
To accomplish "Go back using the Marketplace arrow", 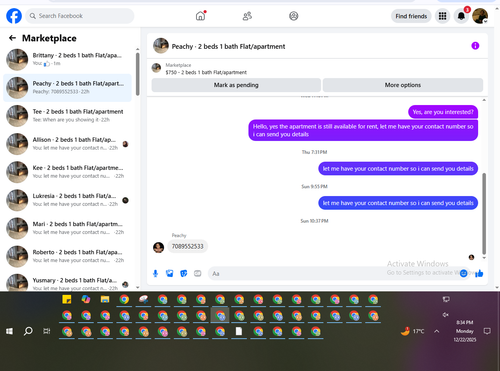I will pyautogui.click(x=12, y=38).
